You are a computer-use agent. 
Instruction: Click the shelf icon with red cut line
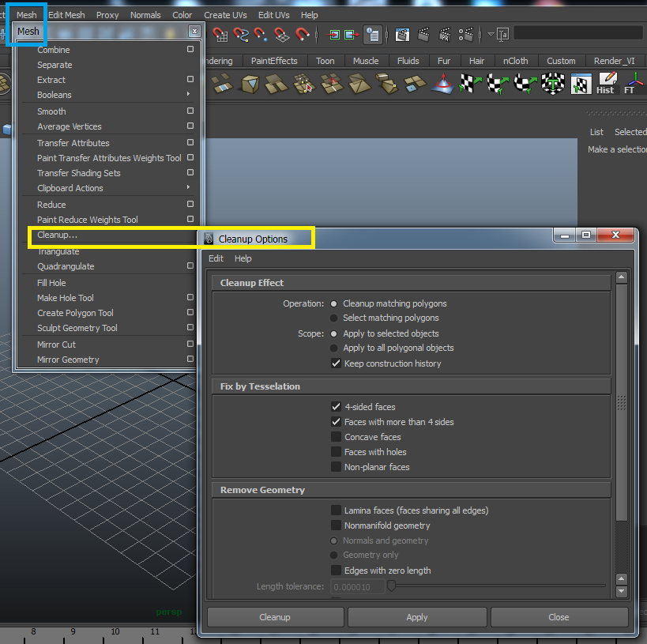pos(332,84)
